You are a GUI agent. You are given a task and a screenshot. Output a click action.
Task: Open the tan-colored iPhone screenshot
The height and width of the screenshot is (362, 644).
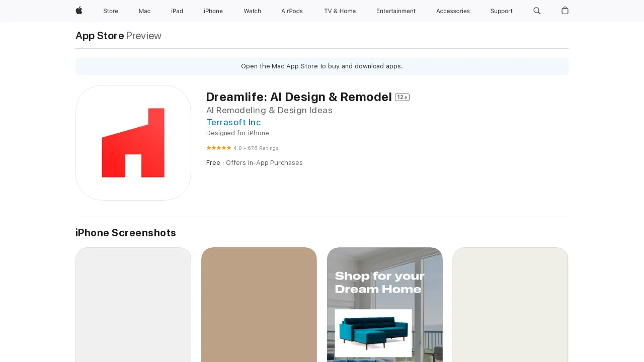(x=259, y=305)
